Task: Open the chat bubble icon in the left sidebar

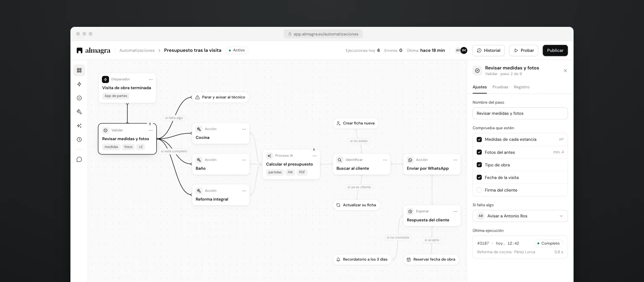Action: [79, 159]
